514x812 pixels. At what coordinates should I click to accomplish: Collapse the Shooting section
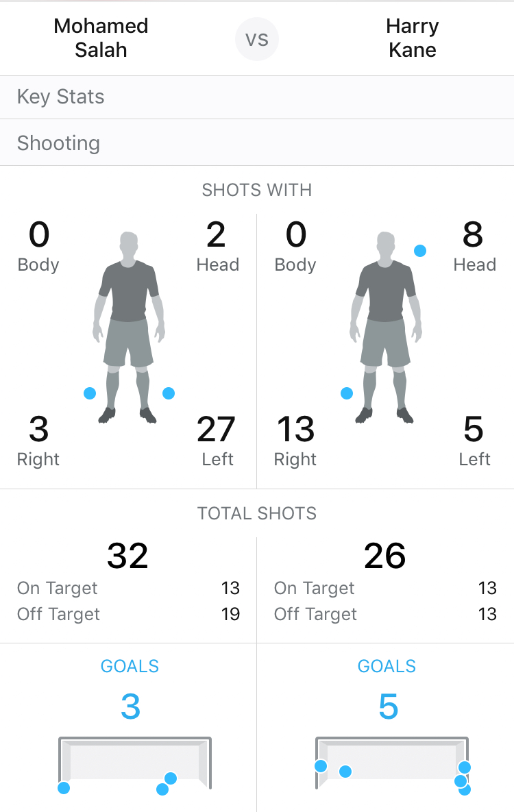257,143
